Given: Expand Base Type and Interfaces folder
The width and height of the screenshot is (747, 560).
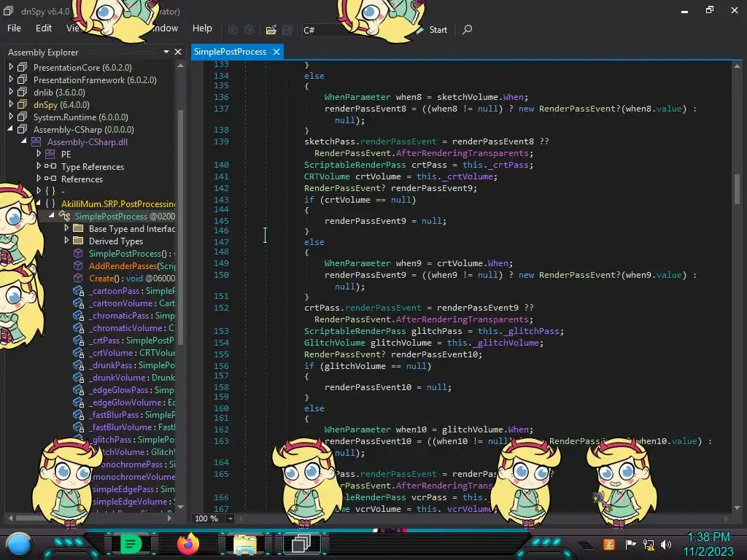Looking at the screenshot, I should [x=66, y=228].
